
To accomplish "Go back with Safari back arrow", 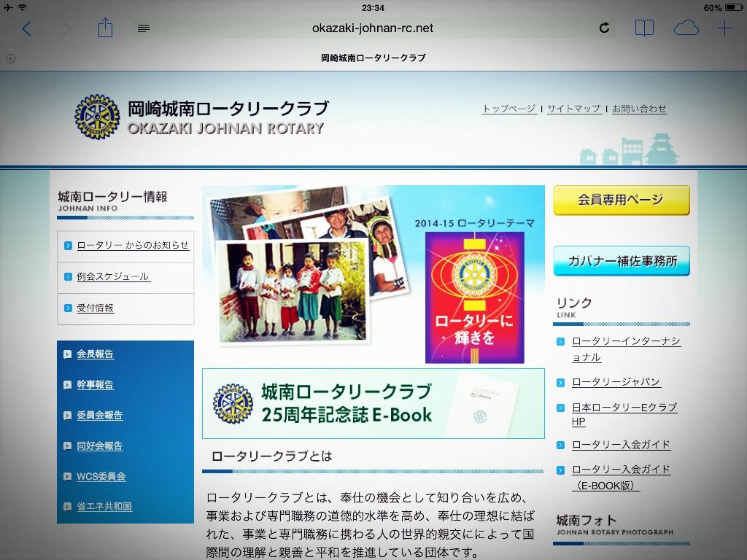I will (x=27, y=28).
